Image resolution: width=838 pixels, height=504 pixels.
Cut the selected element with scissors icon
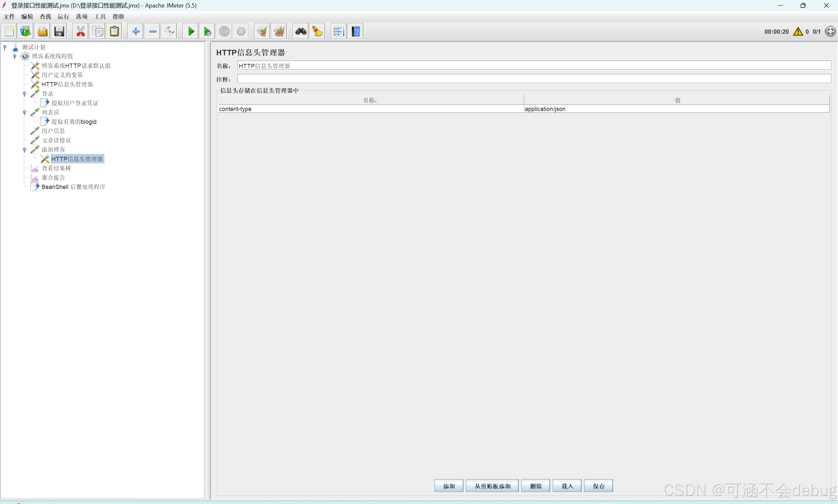click(81, 31)
